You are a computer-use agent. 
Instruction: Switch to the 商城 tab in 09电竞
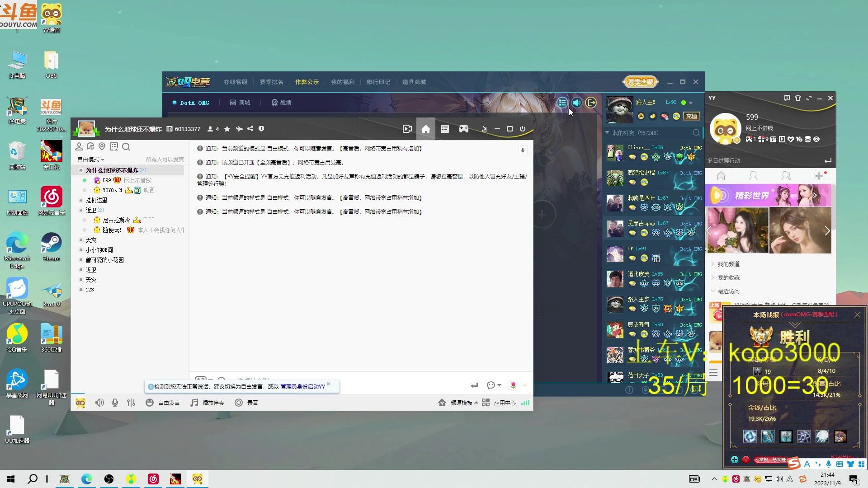click(x=240, y=103)
